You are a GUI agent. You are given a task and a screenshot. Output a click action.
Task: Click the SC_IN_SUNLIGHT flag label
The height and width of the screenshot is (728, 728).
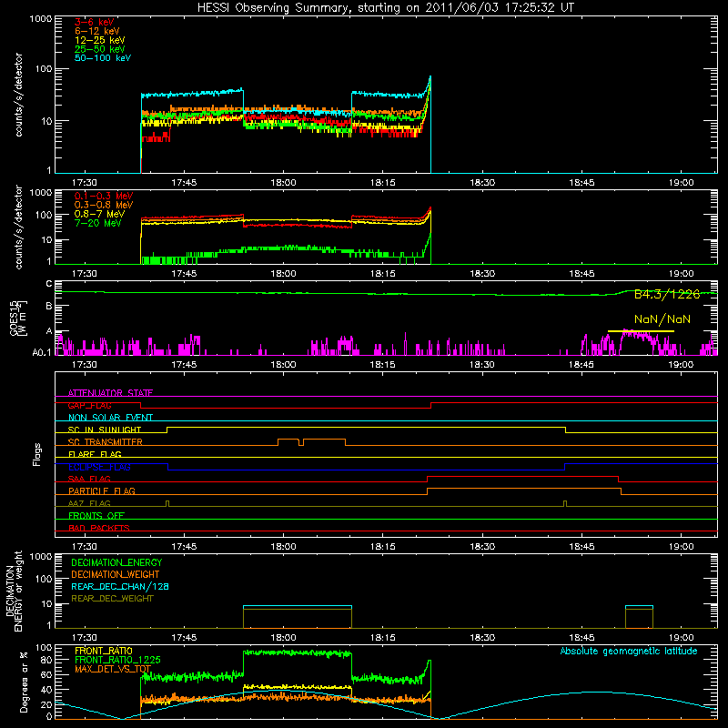click(x=105, y=430)
